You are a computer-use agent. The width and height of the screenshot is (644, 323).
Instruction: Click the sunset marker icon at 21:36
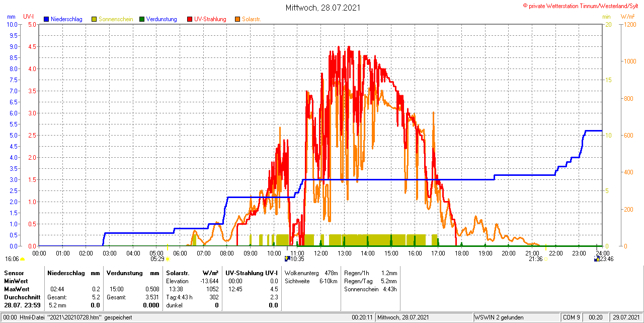(546, 259)
